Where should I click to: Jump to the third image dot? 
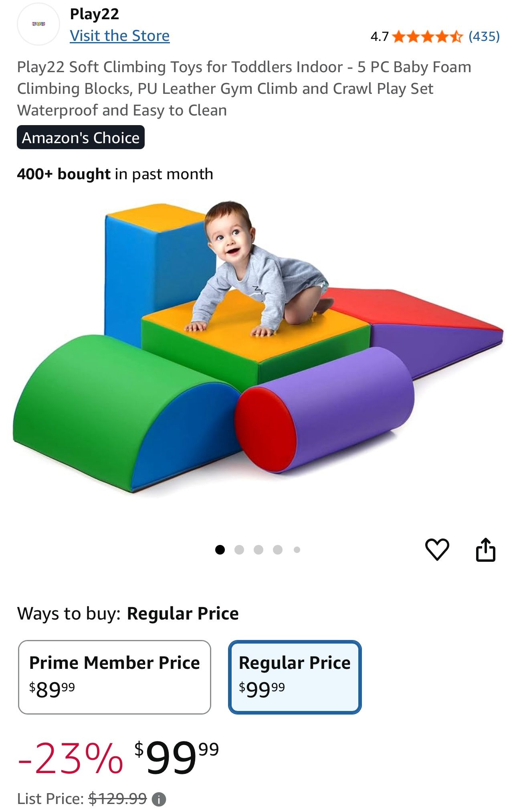(258, 549)
